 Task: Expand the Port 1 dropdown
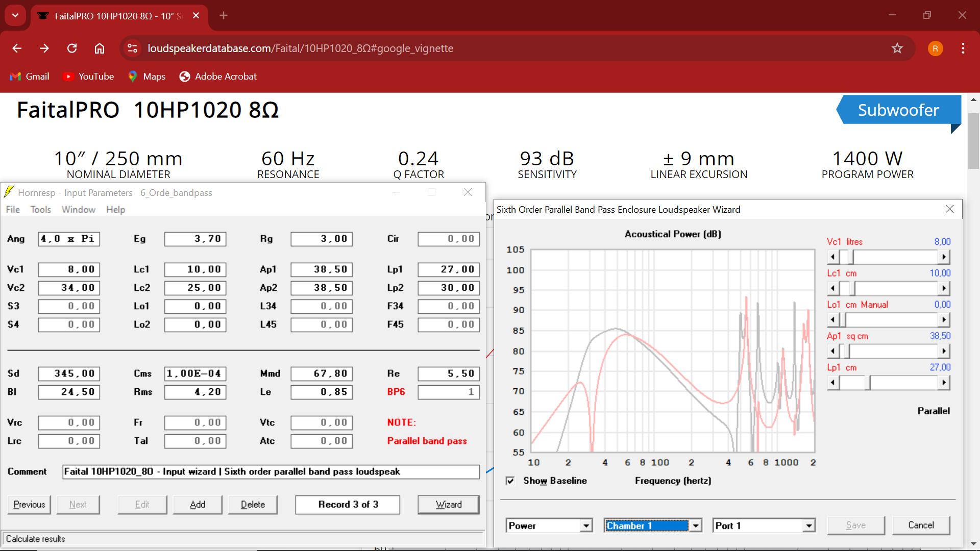808,526
